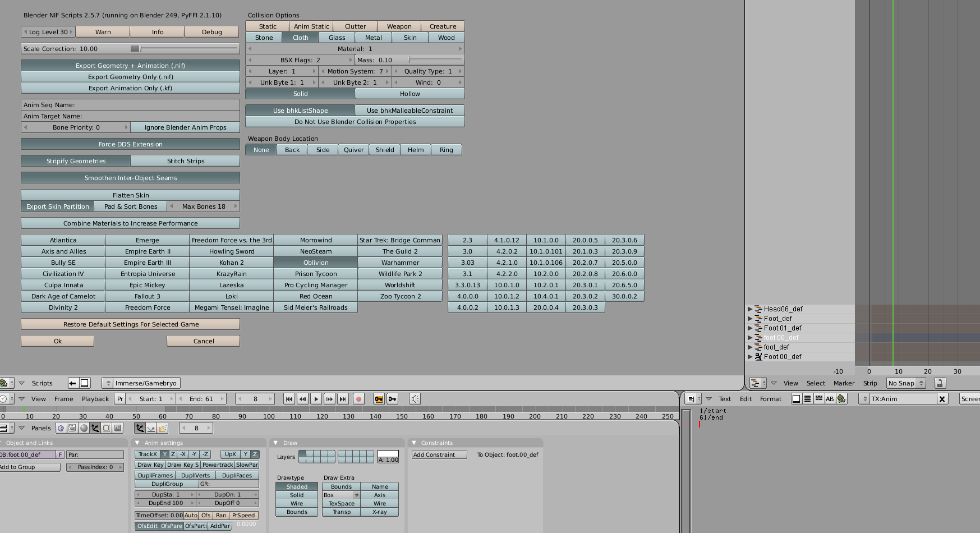Unlink the TX:Anim text with X
Viewport: 980px width, 533px height.
coord(942,399)
